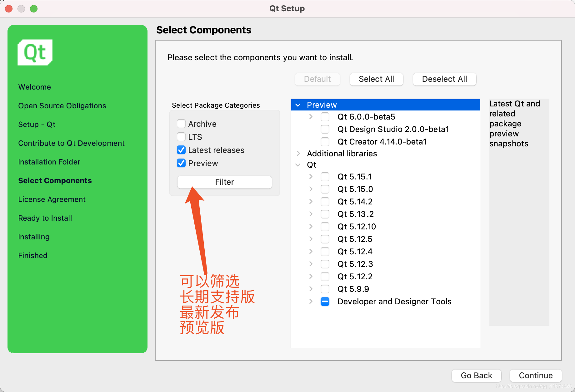Collapse the Preview tree section
Screen dimensions: 575x392
pos(298,105)
